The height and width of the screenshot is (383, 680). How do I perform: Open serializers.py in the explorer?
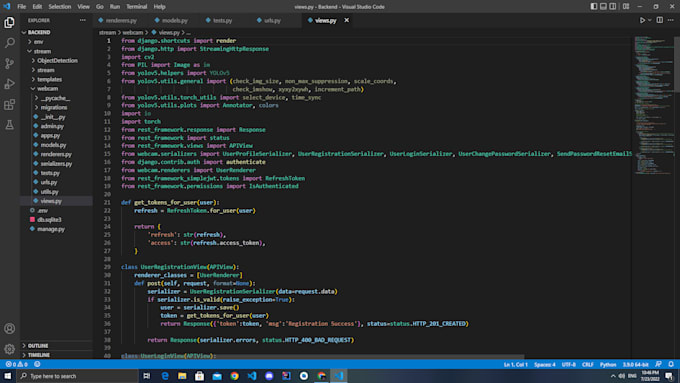pos(56,164)
